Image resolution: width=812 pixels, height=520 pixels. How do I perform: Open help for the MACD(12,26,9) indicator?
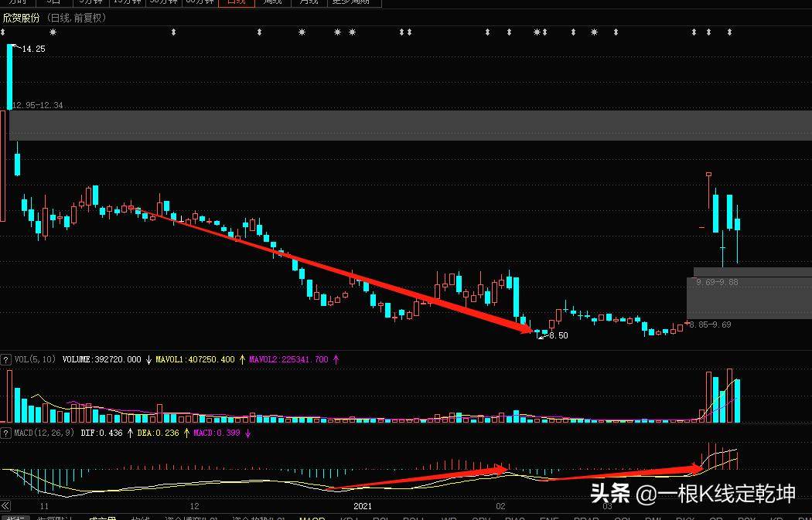pos(5,433)
